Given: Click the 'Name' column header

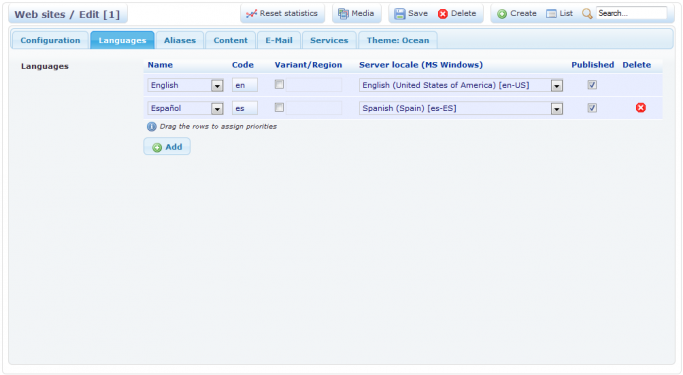Looking at the screenshot, I should coord(160,65).
